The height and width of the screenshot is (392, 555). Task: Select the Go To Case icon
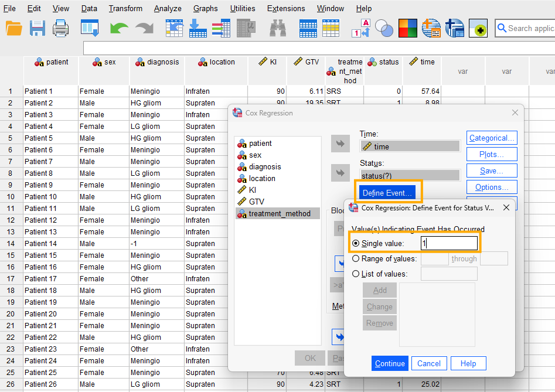pyautogui.click(x=174, y=28)
